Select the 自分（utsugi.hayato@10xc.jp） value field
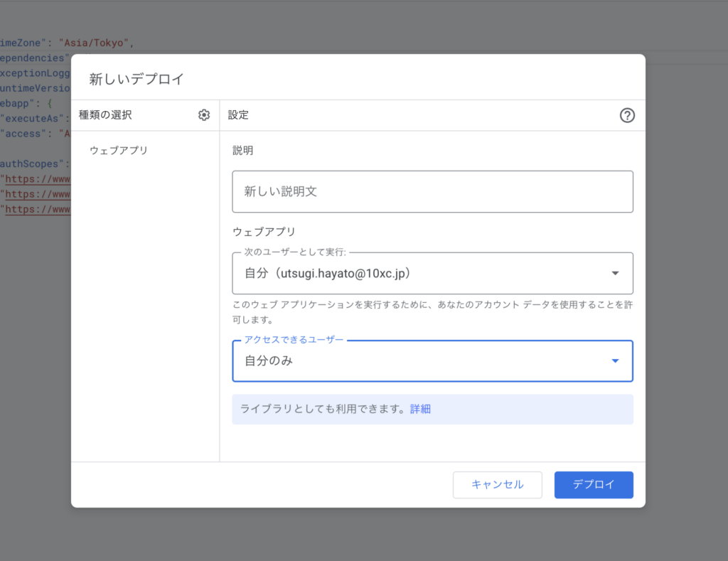728x561 pixels. pyautogui.click(x=328, y=273)
